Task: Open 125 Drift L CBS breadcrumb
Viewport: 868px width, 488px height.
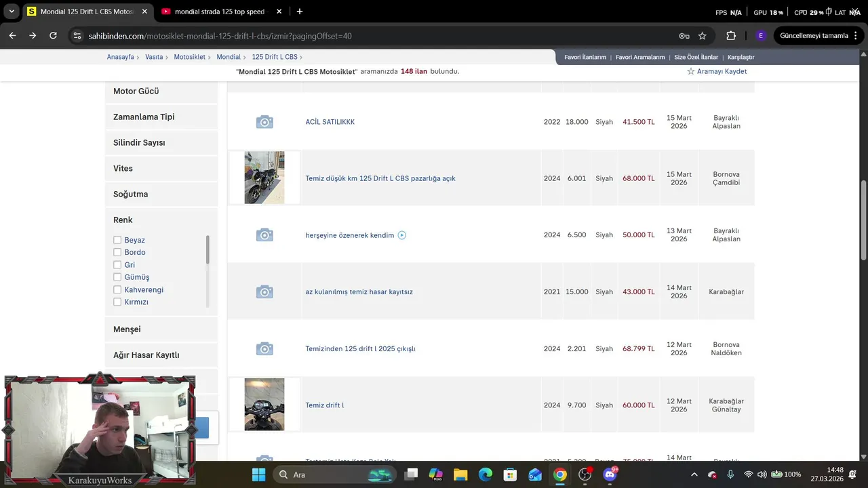Action: (275, 57)
